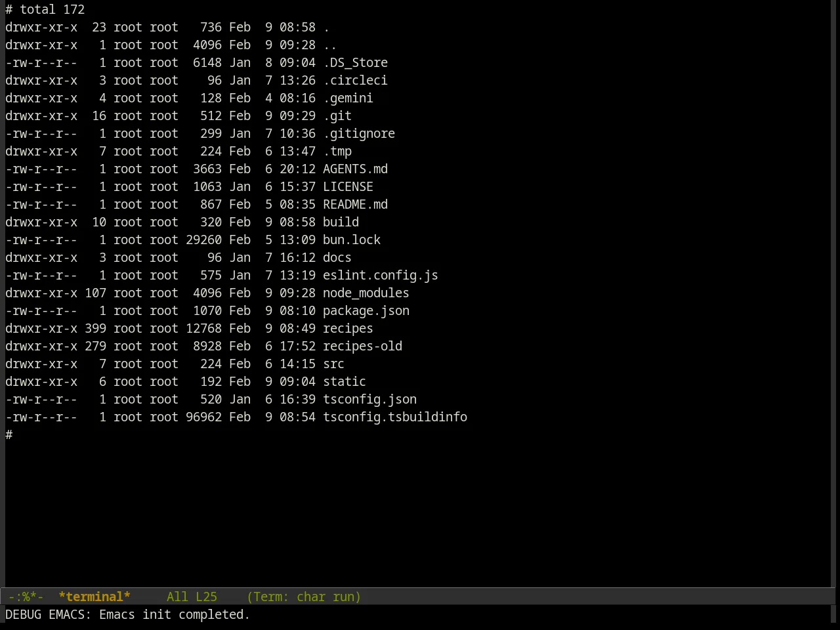Viewport: 840px width, 630px height.
Task: Click the node_modules directory entry
Action: pyautogui.click(x=366, y=293)
